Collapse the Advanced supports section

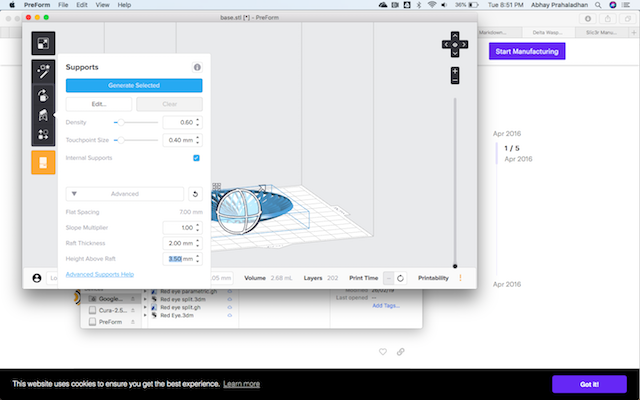click(x=124, y=194)
